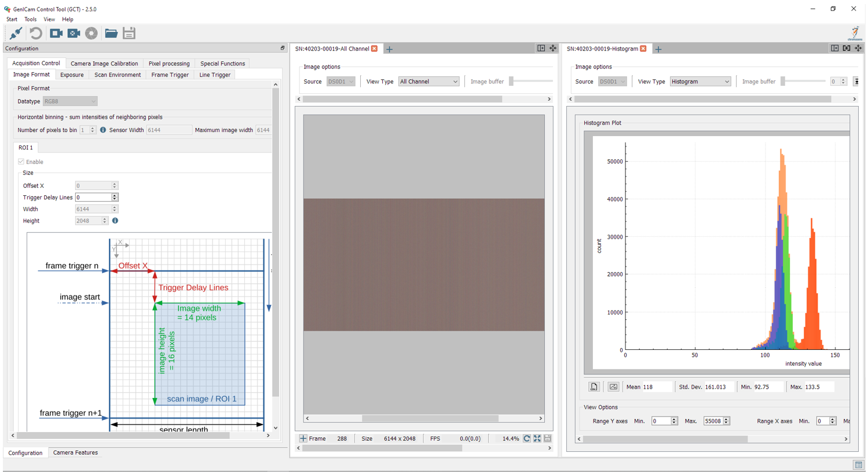
Task: Open the Line Trigger sub-tab
Action: 215,75
